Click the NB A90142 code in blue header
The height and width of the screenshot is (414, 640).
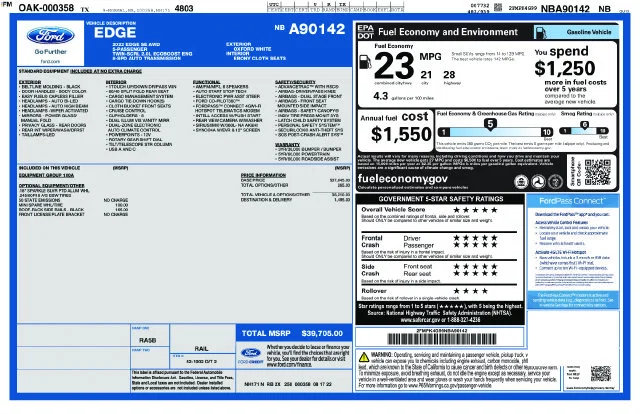[x=310, y=29]
